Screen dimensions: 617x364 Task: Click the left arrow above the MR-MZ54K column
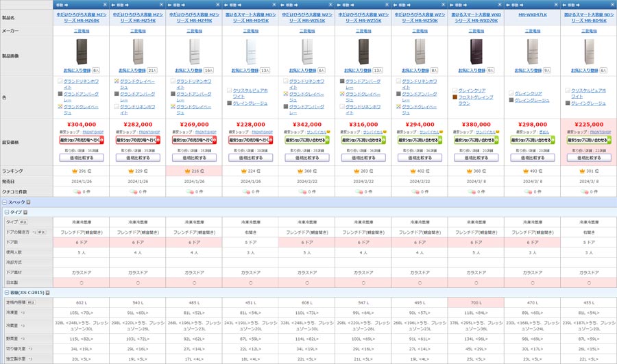pyautogui.click(x=113, y=5)
